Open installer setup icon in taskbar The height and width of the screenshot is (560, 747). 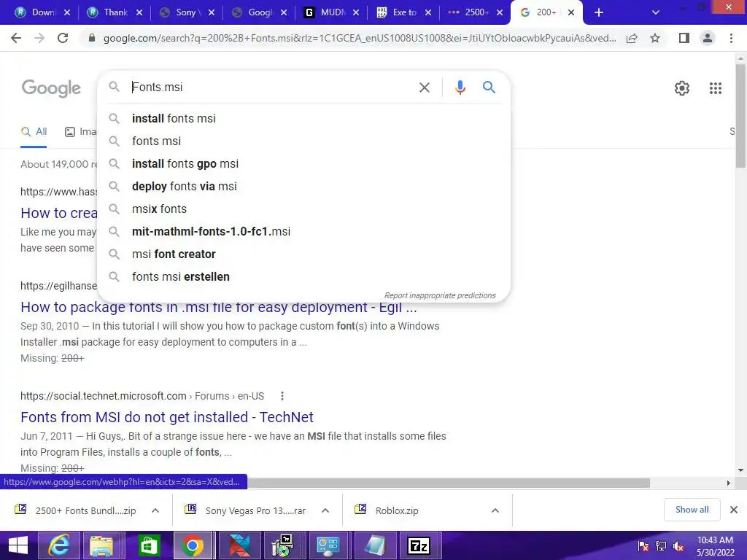point(283,545)
